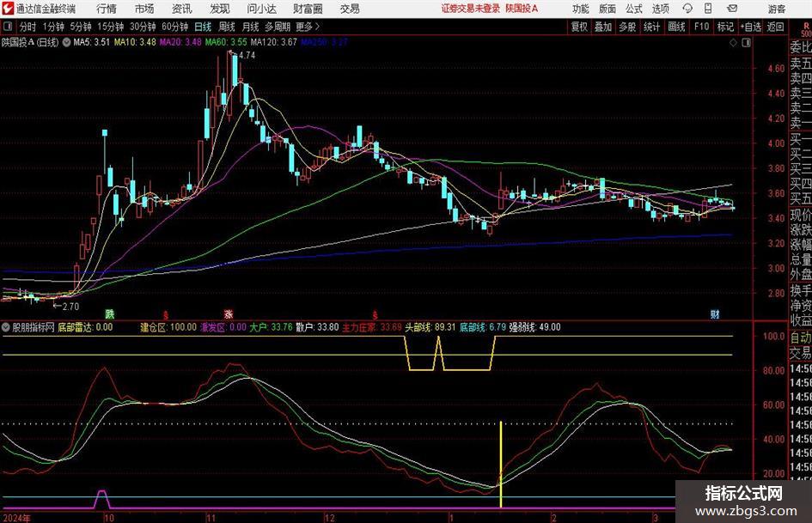The image size is (812, 523).
Task: Switch to the 60分钟 period tab
Action: (x=174, y=27)
